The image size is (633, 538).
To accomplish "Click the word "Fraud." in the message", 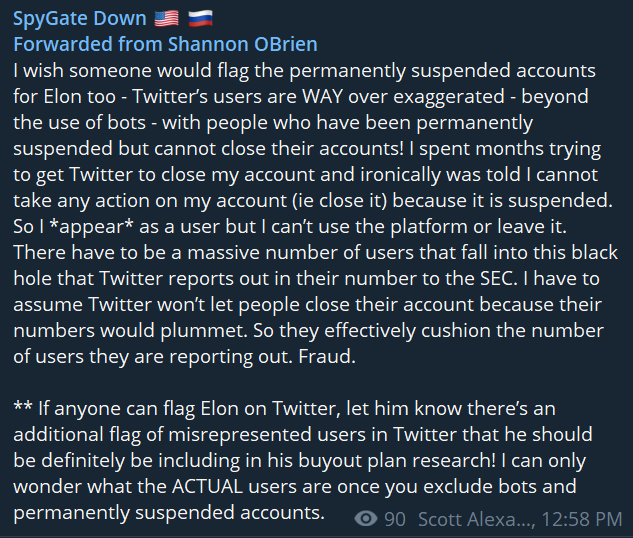I will coord(325,356).
